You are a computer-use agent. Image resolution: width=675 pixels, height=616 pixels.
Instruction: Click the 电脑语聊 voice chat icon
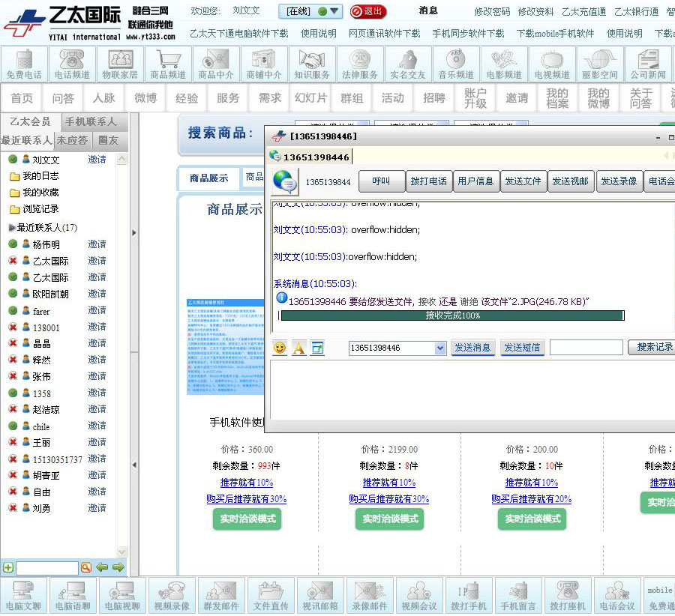click(73, 595)
